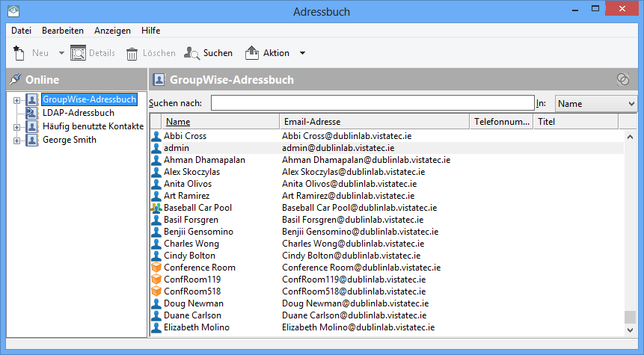
Task: Click the Conference Room resource icon
Action: click(156, 268)
